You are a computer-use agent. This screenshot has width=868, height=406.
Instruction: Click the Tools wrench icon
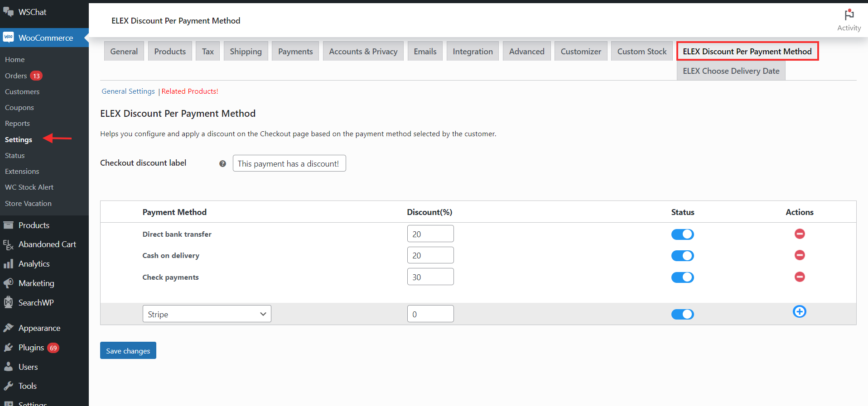coord(9,386)
